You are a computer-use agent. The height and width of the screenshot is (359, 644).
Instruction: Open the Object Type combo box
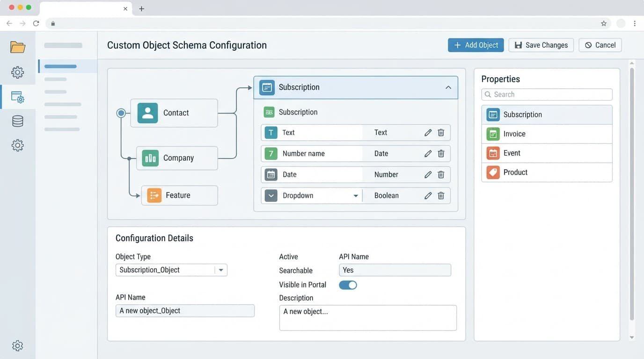(x=171, y=270)
